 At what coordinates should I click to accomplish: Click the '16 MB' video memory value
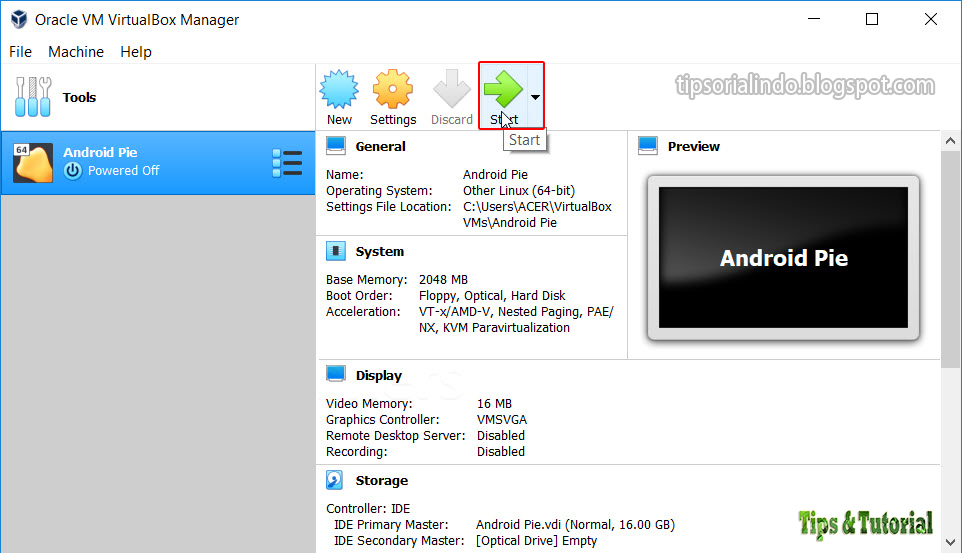(494, 403)
